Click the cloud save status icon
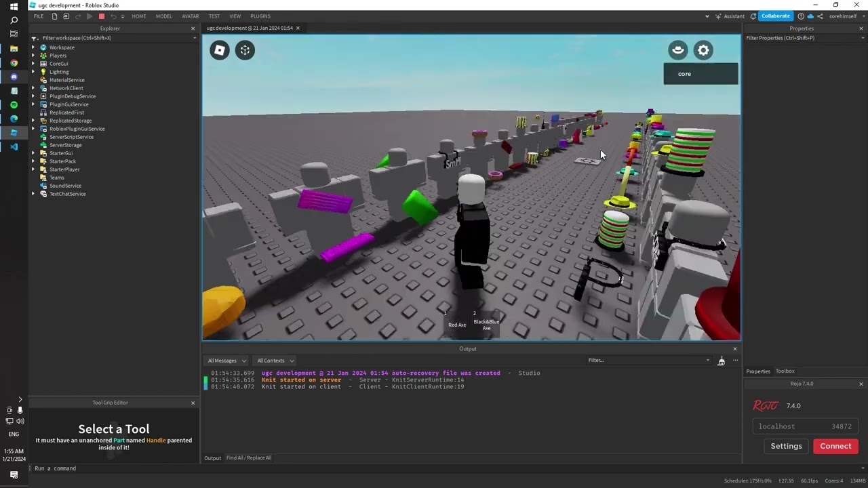Viewport: 868px width, 488px height. (x=810, y=16)
